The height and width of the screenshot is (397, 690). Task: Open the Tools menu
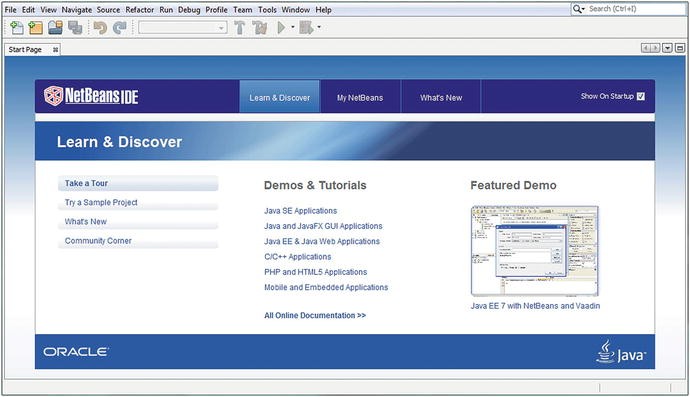pyautogui.click(x=267, y=10)
